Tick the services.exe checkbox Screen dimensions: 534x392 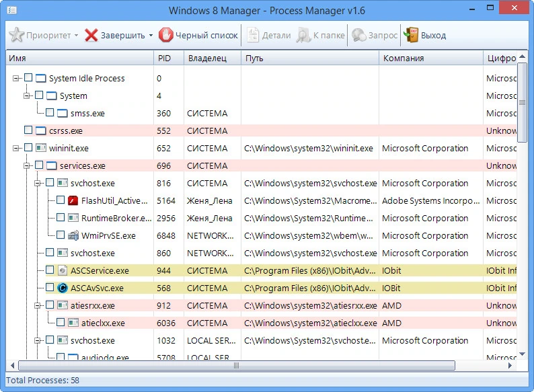click(x=39, y=165)
